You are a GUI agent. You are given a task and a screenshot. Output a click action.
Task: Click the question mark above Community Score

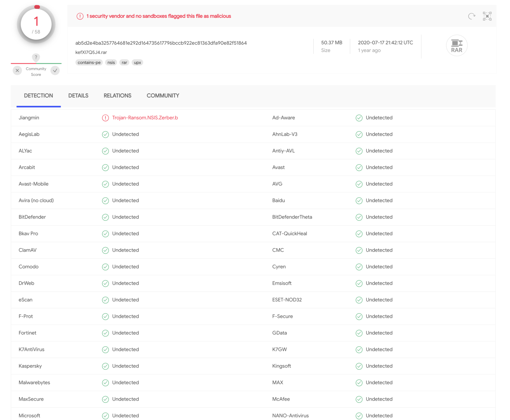point(36,58)
